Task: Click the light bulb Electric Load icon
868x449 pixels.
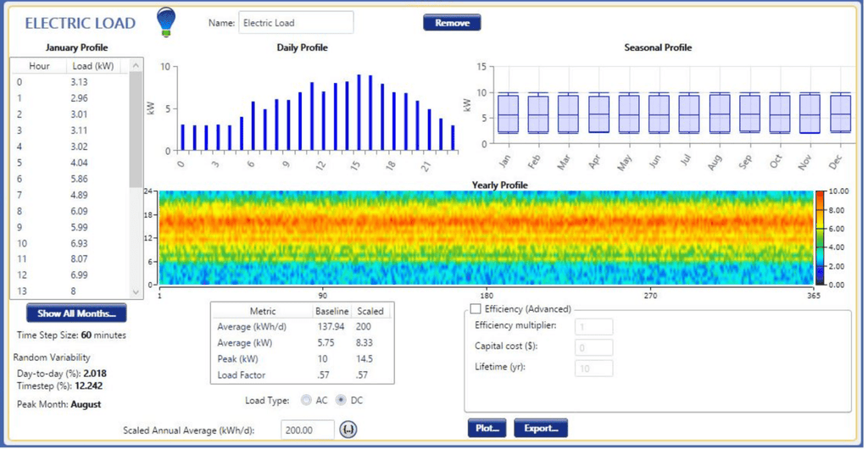Action: click(166, 22)
